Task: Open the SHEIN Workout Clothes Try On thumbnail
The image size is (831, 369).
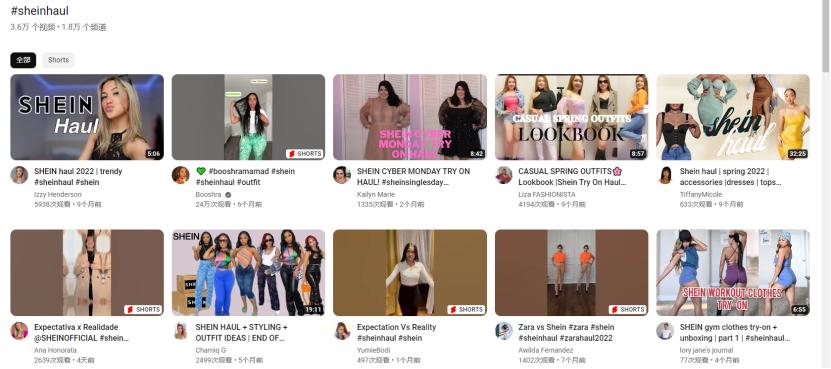Action: click(x=733, y=273)
